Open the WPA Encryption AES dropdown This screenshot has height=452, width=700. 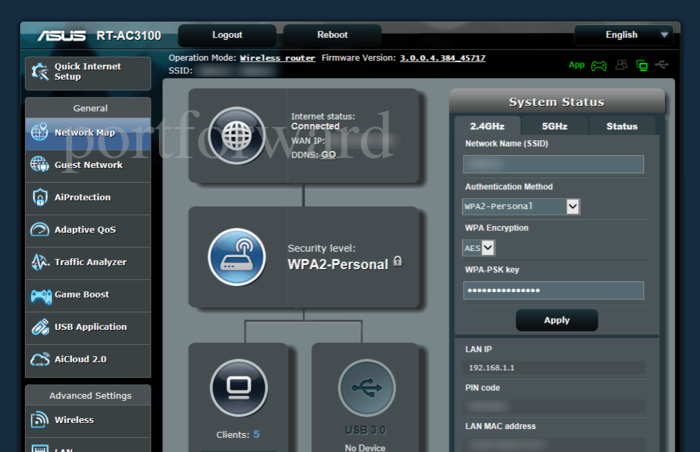tap(479, 248)
